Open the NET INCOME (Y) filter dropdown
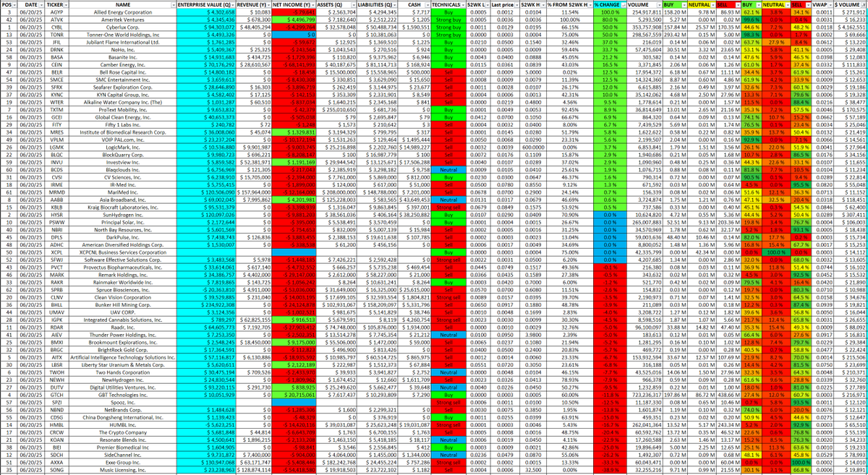Image resolution: width=868 pixels, height=475 pixels. [x=313, y=4]
